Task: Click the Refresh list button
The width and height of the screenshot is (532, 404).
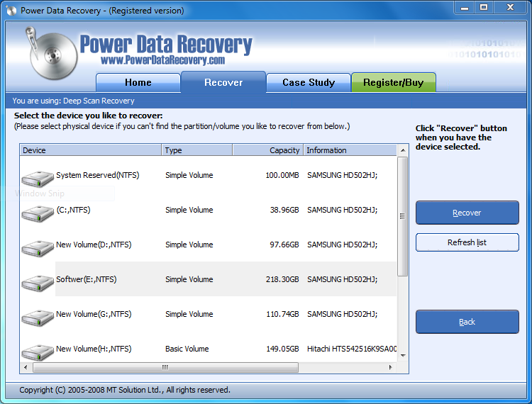Action: coord(467,242)
